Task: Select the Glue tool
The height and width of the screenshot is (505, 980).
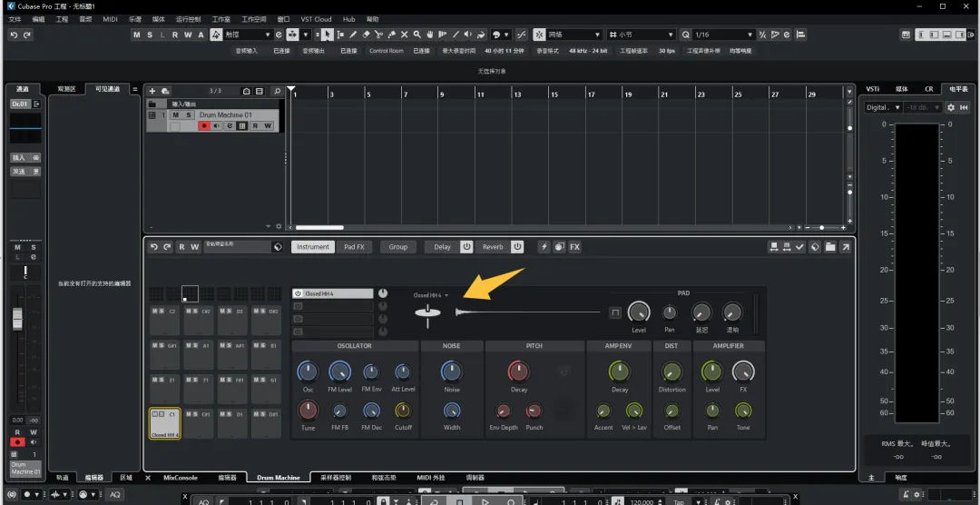Action: pos(391,35)
